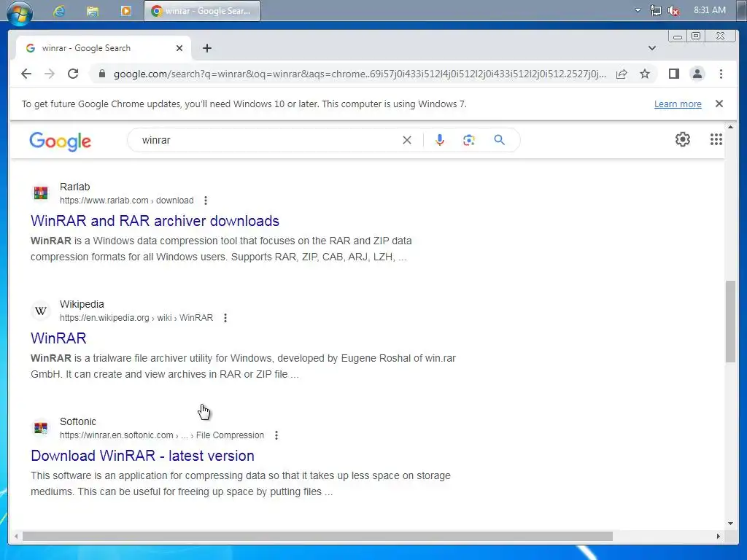Click the rarlab.com download URL text

pyautogui.click(x=127, y=201)
